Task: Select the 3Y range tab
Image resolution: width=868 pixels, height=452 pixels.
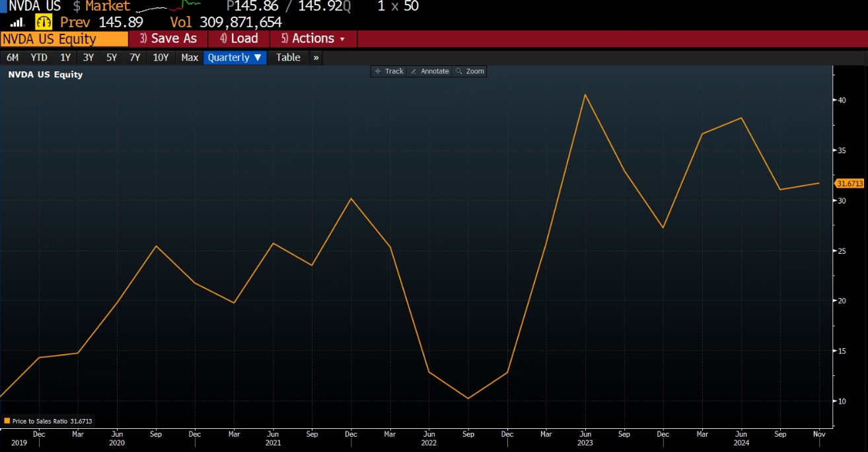Action: pos(89,57)
